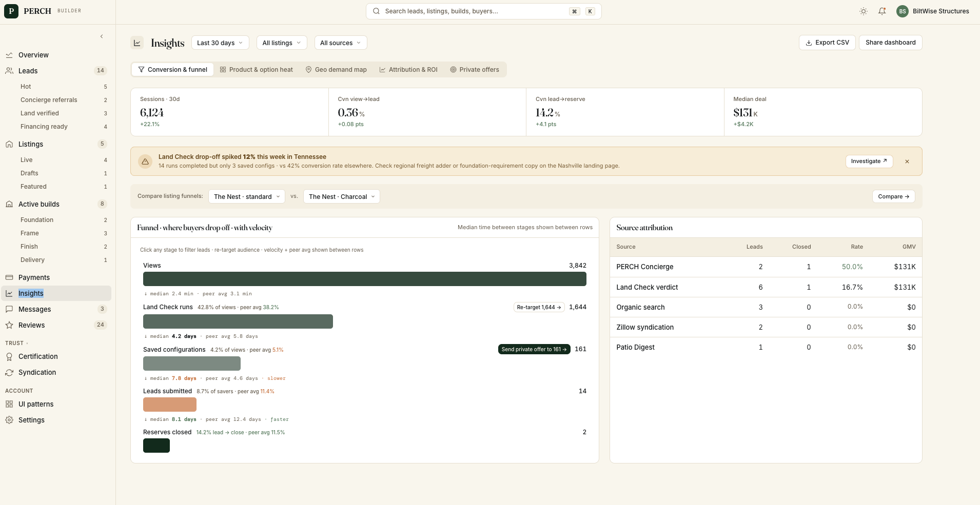This screenshot has height=505, width=980.
Task: Click the PERCH logo icon
Action: tap(11, 11)
